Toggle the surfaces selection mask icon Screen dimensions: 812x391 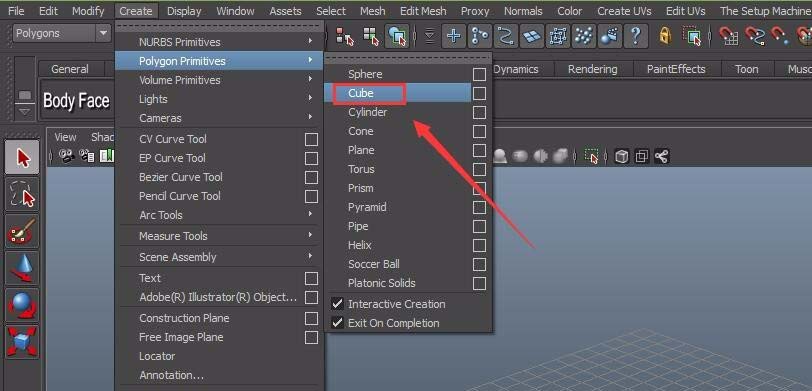(x=532, y=36)
